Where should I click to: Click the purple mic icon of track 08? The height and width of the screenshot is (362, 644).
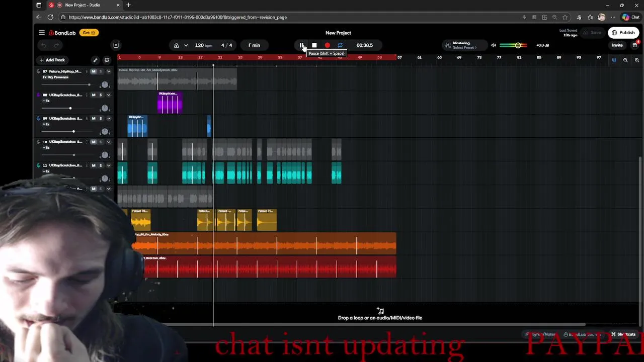click(38, 95)
